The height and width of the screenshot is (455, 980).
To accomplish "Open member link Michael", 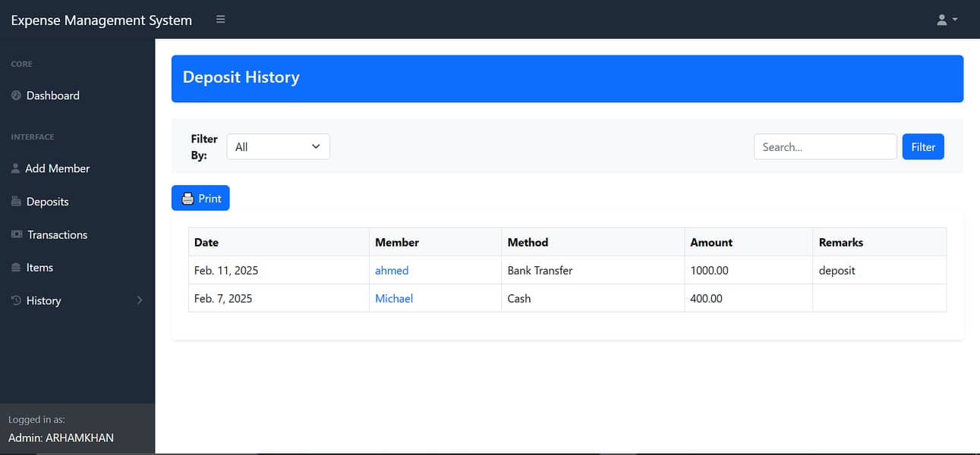I will (x=394, y=299).
